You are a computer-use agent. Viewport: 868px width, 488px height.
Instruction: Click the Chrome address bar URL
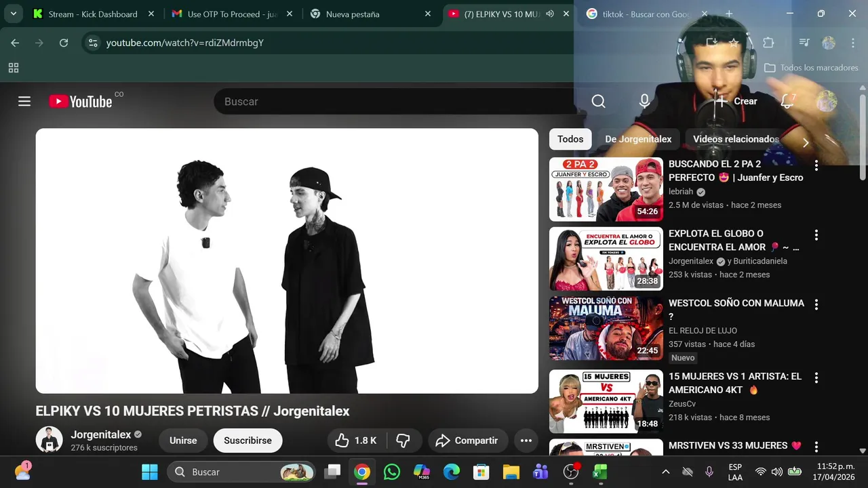[x=185, y=43]
